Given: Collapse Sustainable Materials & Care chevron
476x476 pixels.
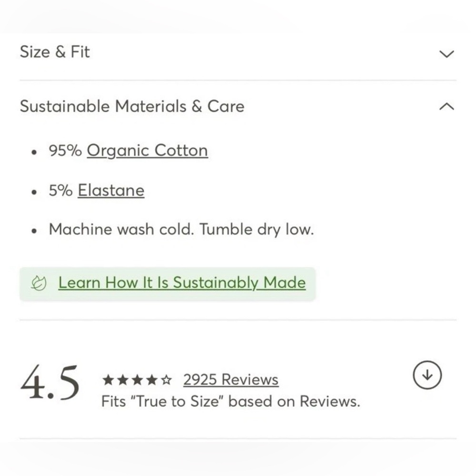Looking at the screenshot, I should pos(446,106).
